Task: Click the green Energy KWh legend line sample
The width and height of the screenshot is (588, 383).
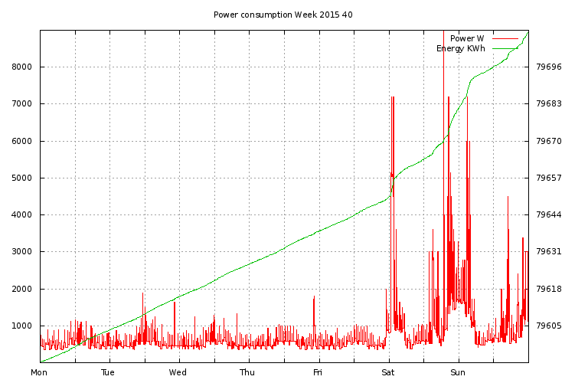Action: tap(505, 49)
